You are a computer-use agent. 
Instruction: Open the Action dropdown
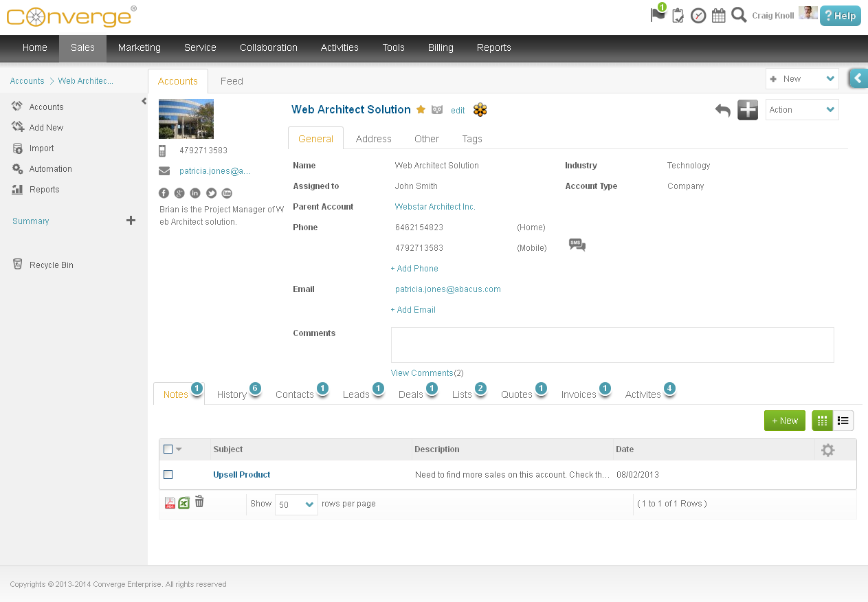point(802,110)
